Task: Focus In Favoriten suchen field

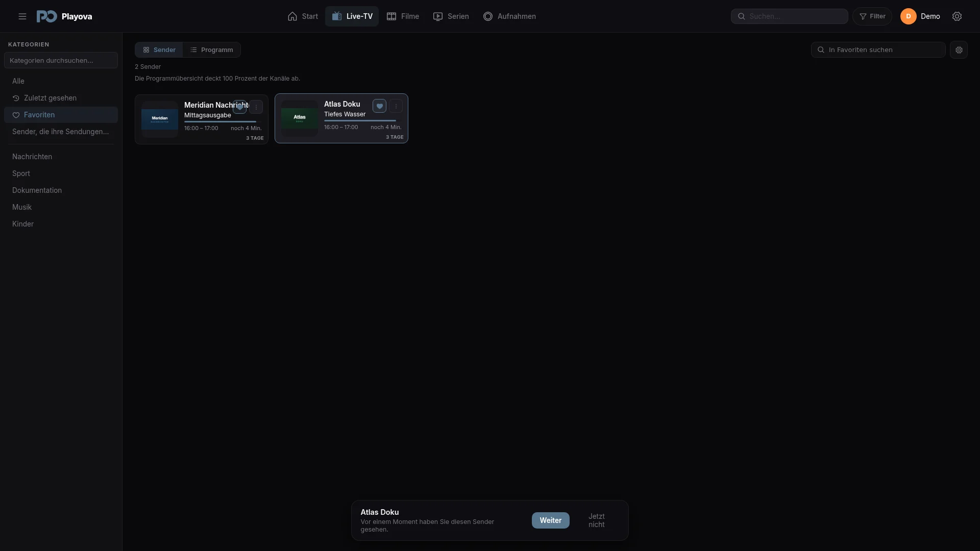Action: pyautogui.click(x=878, y=50)
